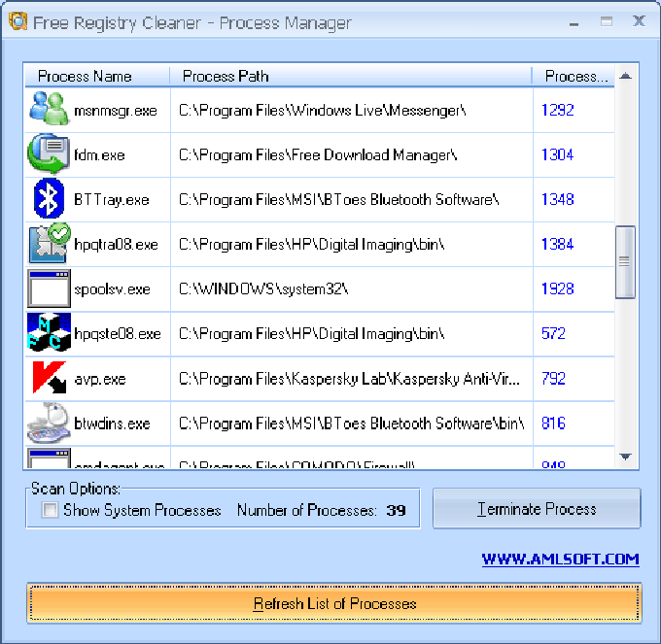Image resolution: width=661 pixels, height=644 pixels.
Task: Click the BToes Bluetooth Software\bin\ path cell
Action: (x=352, y=424)
